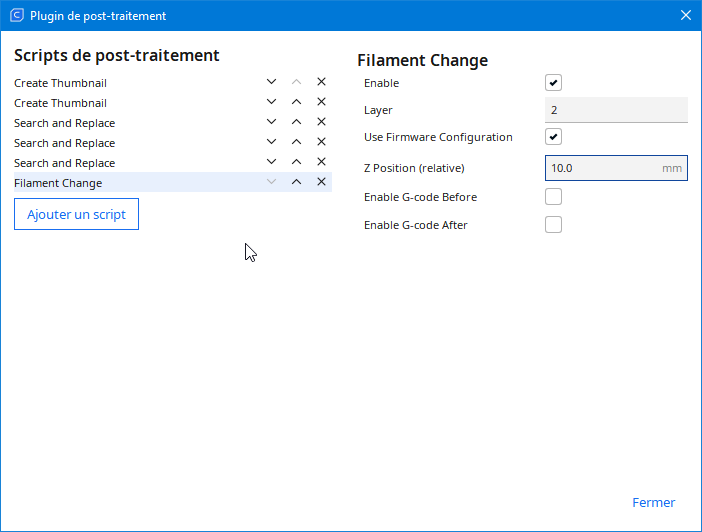
Task: Uncheck the Enable checkbox
Action: (553, 83)
